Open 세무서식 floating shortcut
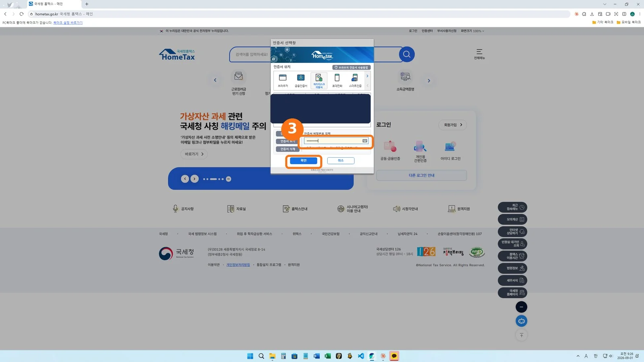 click(x=512, y=280)
